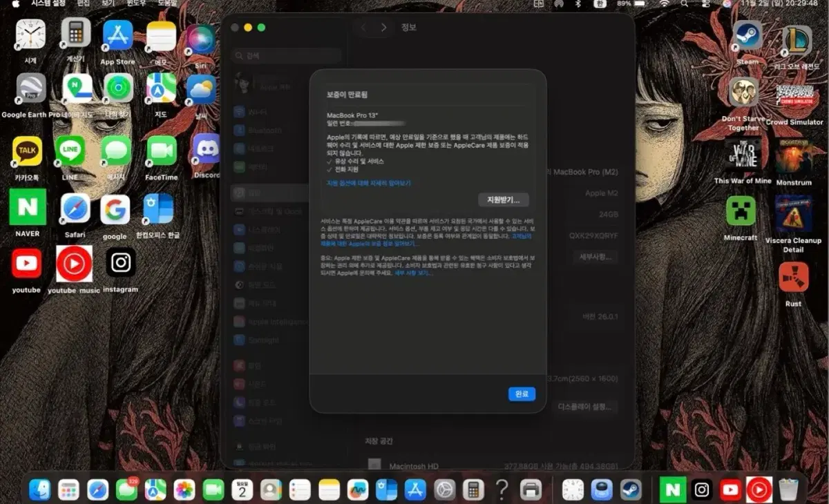Click the 완료 button to close dialog
This screenshot has width=829, height=504.
click(522, 394)
